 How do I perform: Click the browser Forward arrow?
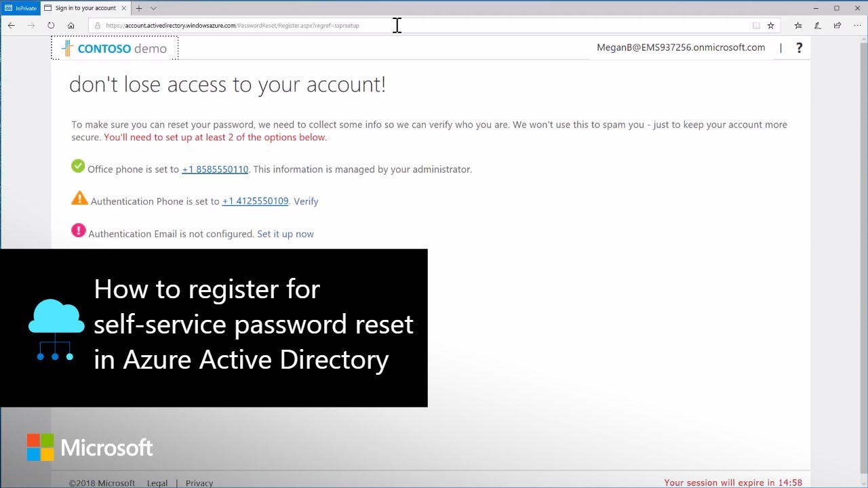[31, 26]
